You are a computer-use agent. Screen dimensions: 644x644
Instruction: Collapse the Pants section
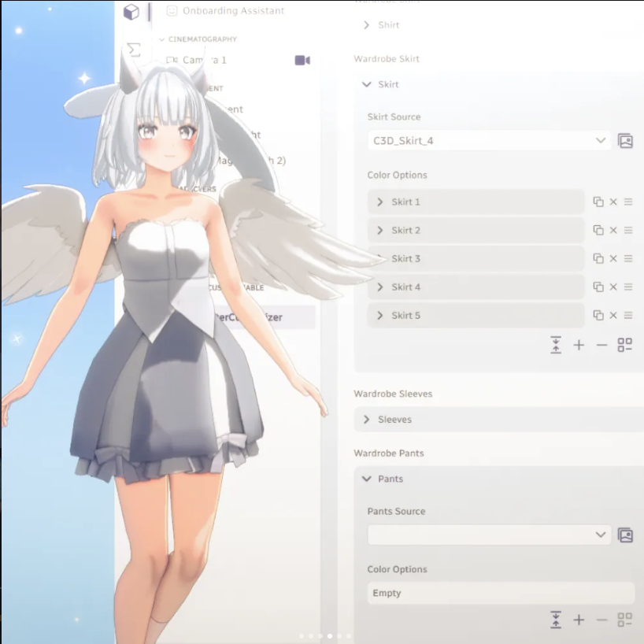pyautogui.click(x=366, y=479)
